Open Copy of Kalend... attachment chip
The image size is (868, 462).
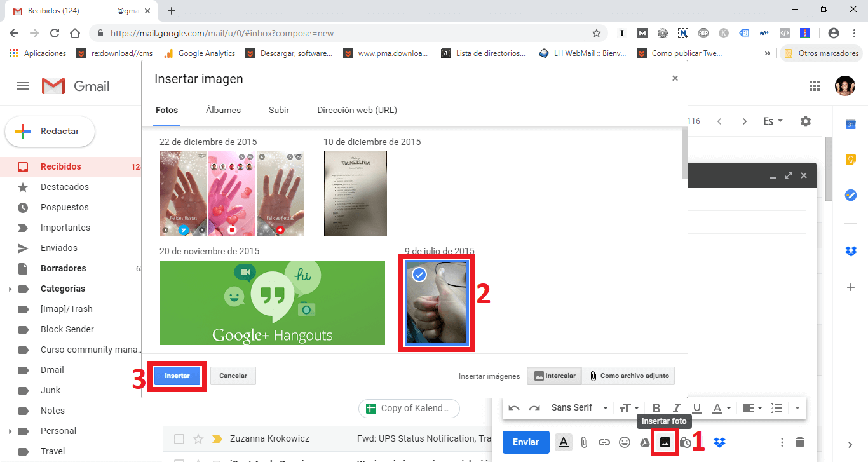point(409,408)
